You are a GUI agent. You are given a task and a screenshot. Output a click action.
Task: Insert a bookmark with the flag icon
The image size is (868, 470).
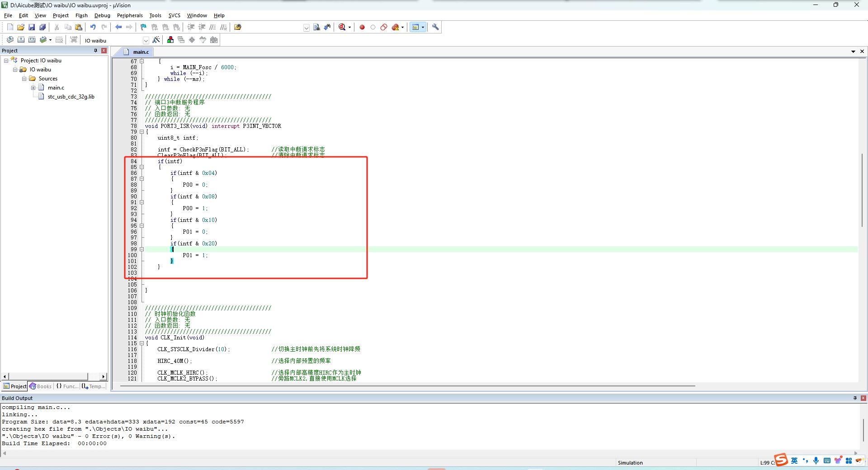point(144,27)
